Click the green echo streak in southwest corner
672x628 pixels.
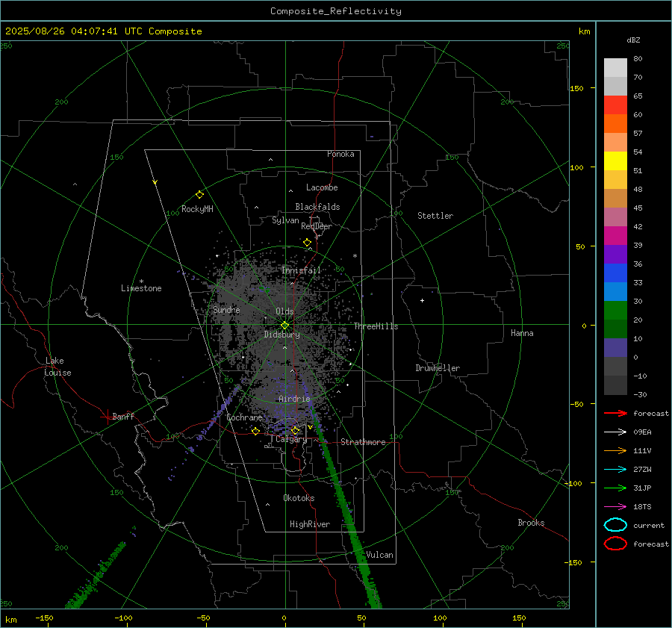(96, 576)
